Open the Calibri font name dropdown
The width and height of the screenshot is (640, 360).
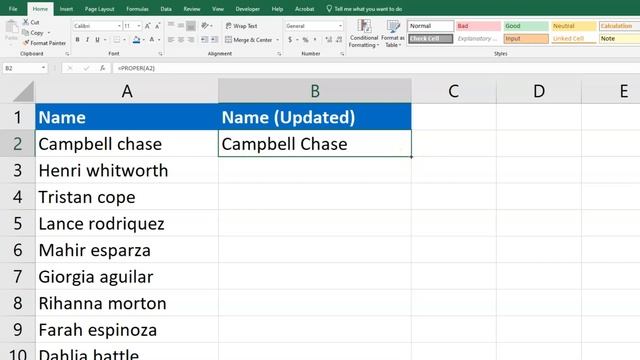click(119, 26)
